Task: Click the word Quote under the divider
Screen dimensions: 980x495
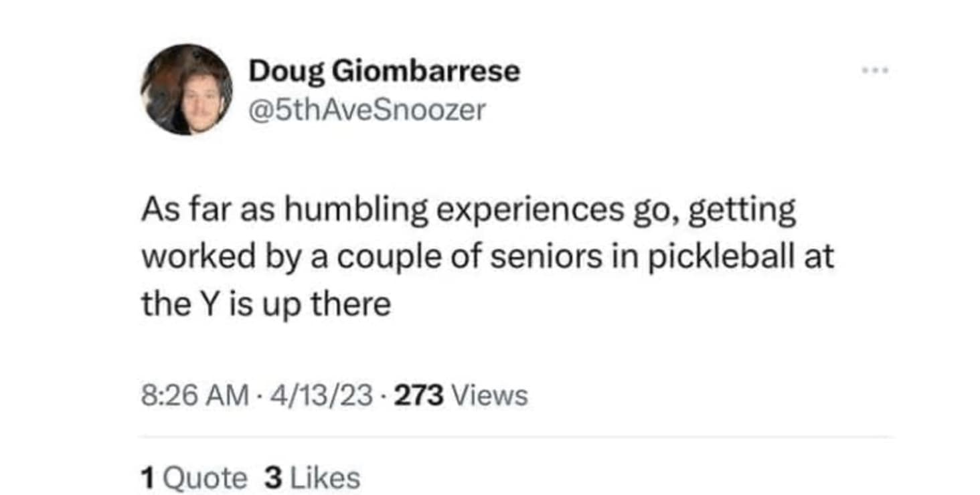Action: pos(205,478)
